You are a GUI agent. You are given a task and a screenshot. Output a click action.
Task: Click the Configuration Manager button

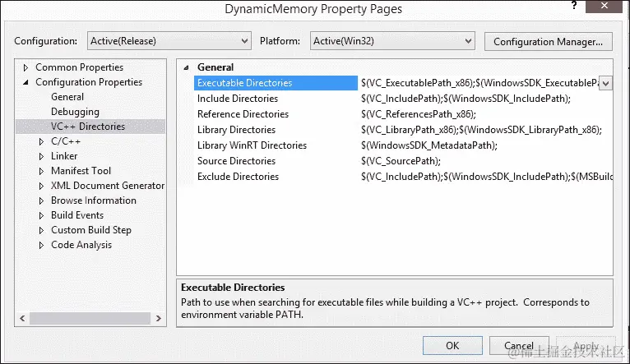[x=548, y=42]
